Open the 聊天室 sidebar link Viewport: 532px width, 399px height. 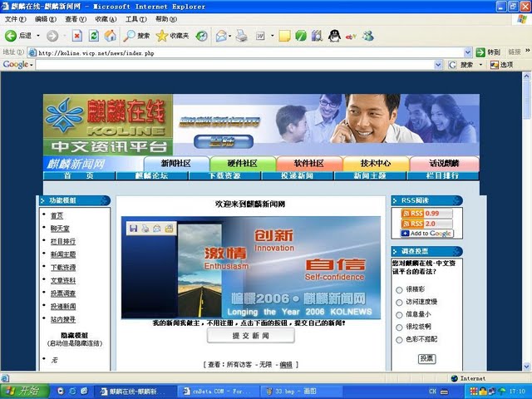[60, 229]
